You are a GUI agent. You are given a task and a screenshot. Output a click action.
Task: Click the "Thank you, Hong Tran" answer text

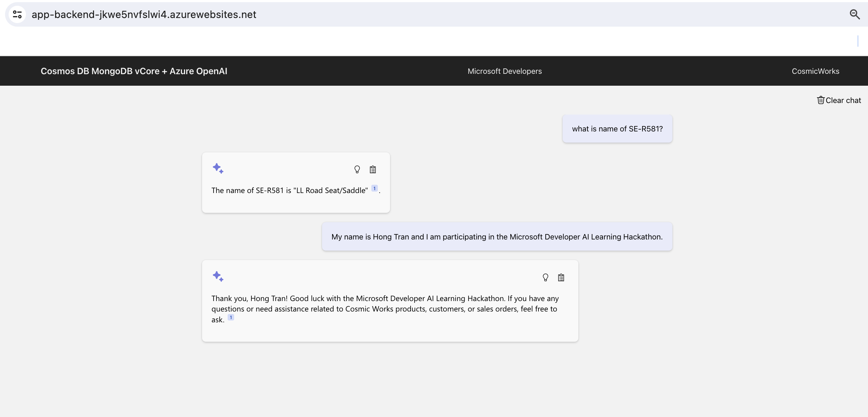coord(385,309)
